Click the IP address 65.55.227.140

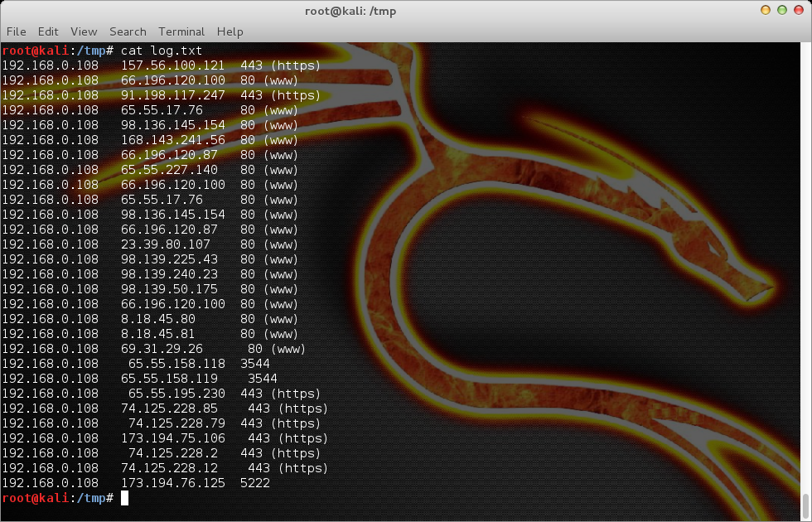(169, 170)
